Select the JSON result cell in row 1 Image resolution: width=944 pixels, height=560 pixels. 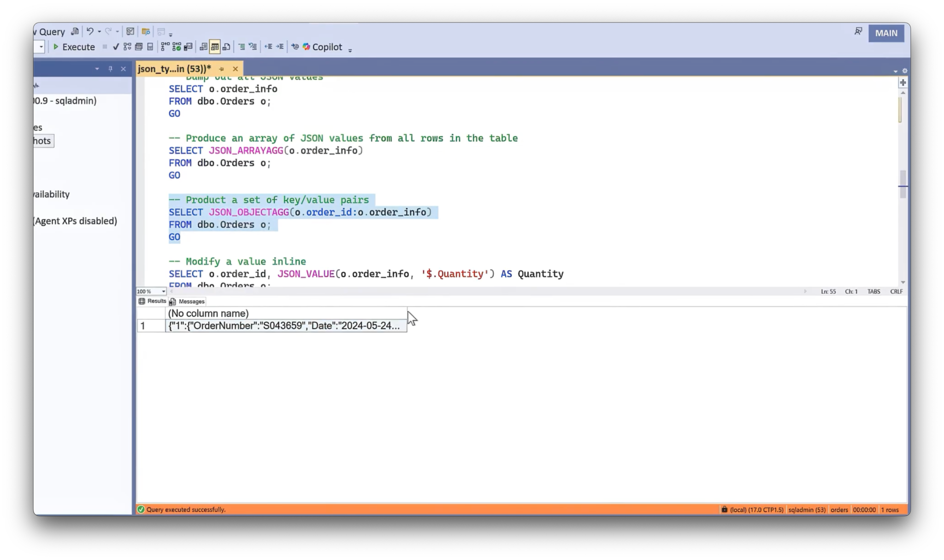coord(286,326)
